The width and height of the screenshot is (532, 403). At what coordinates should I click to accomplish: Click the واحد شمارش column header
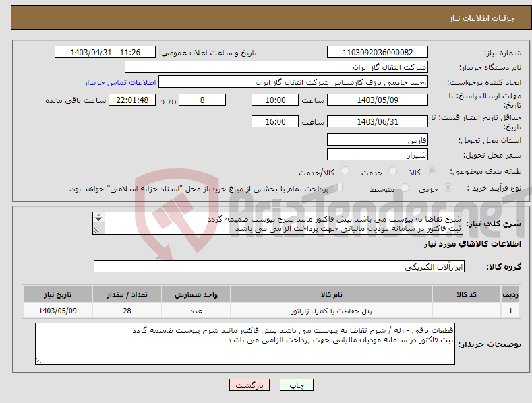click(196, 294)
